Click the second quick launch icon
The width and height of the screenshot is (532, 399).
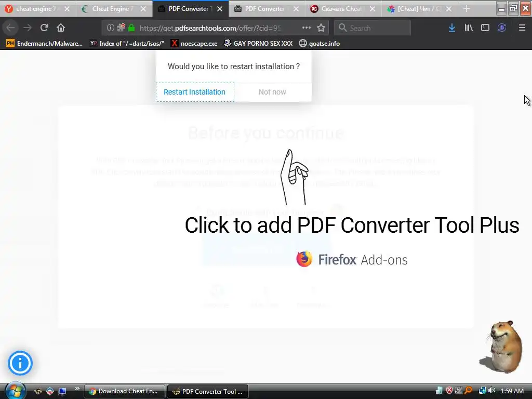[50, 391]
